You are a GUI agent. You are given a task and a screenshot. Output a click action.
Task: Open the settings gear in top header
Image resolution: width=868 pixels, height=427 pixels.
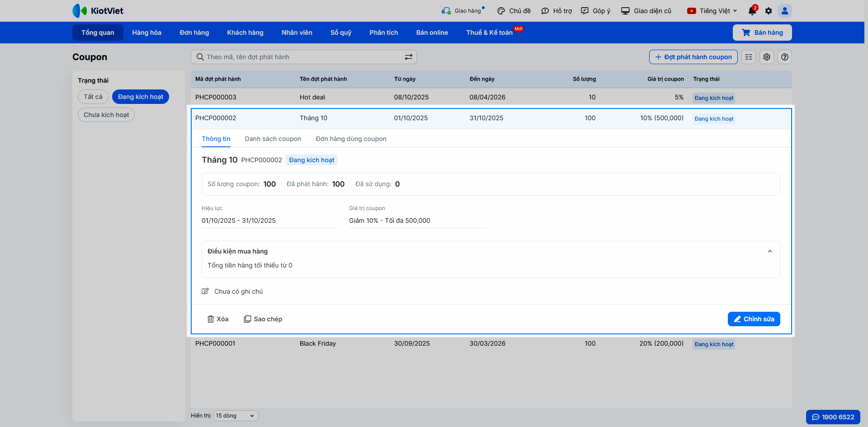tap(769, 11)
